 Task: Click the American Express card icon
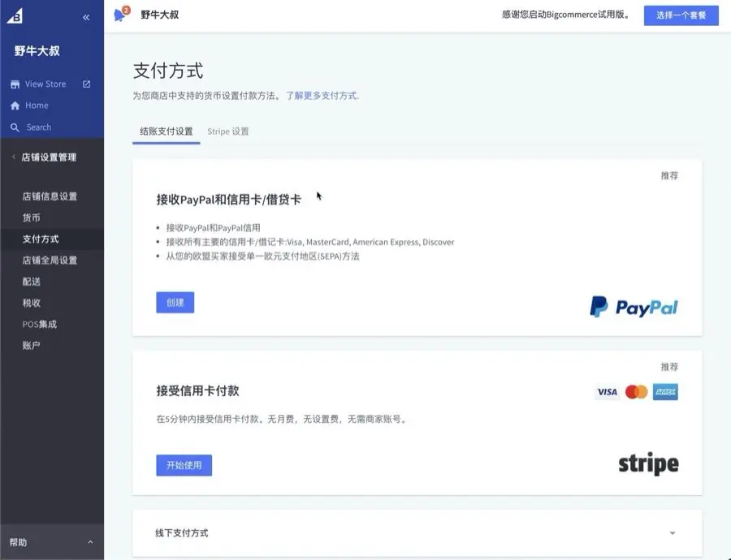[665, 392]
